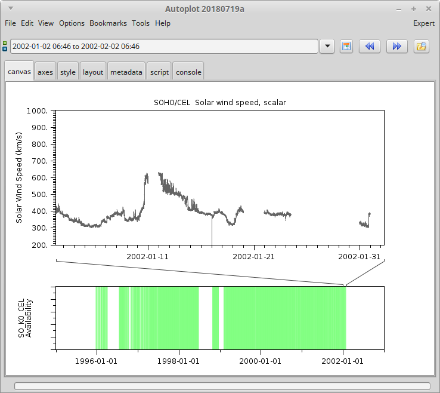The height and width of the screenshot is (393, 440).
Task: Open the Tools menu
Action: (x=140, y=23)
